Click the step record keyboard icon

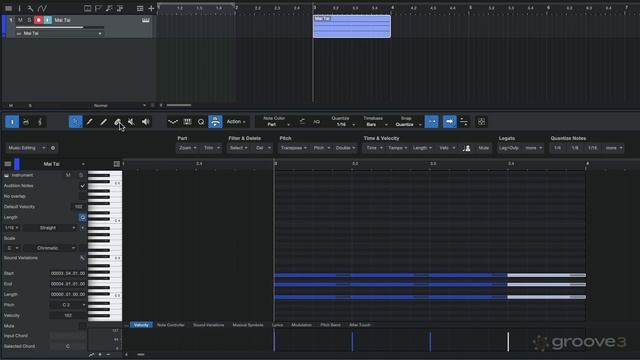[x=187, y=122]
